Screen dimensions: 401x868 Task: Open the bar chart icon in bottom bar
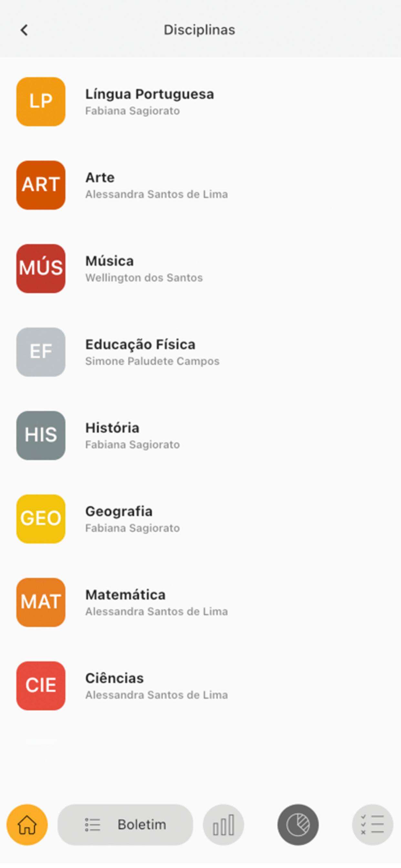(x=223, y=825)
